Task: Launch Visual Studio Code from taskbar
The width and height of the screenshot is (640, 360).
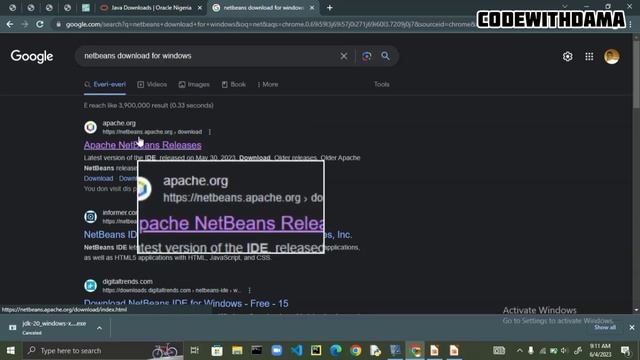Action: point(297,351)
